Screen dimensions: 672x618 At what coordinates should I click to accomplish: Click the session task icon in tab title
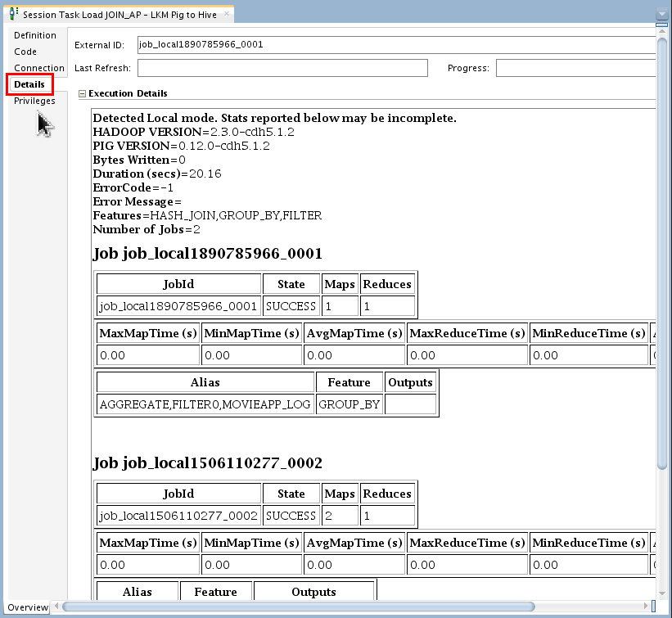click(14, 14)
